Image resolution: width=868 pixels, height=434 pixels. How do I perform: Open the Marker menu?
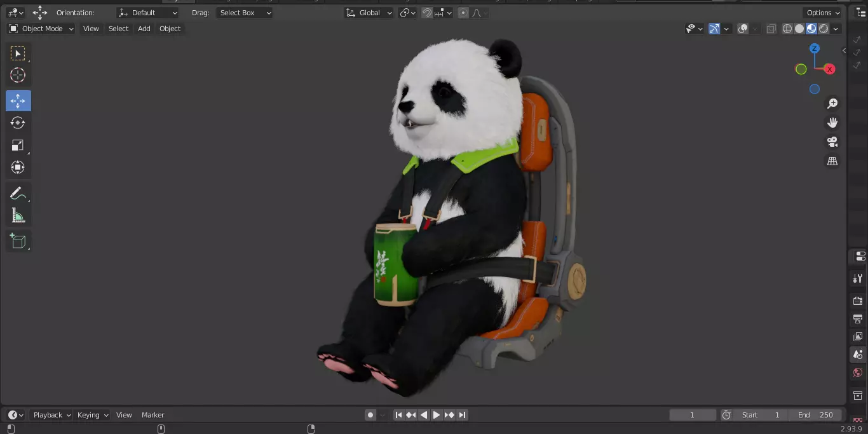tap(153, 415)
